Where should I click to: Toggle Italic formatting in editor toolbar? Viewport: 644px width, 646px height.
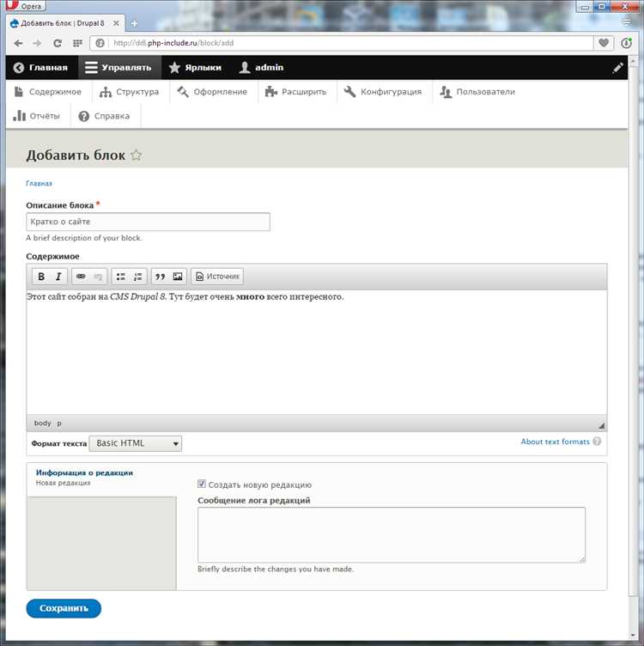(58, 277)
